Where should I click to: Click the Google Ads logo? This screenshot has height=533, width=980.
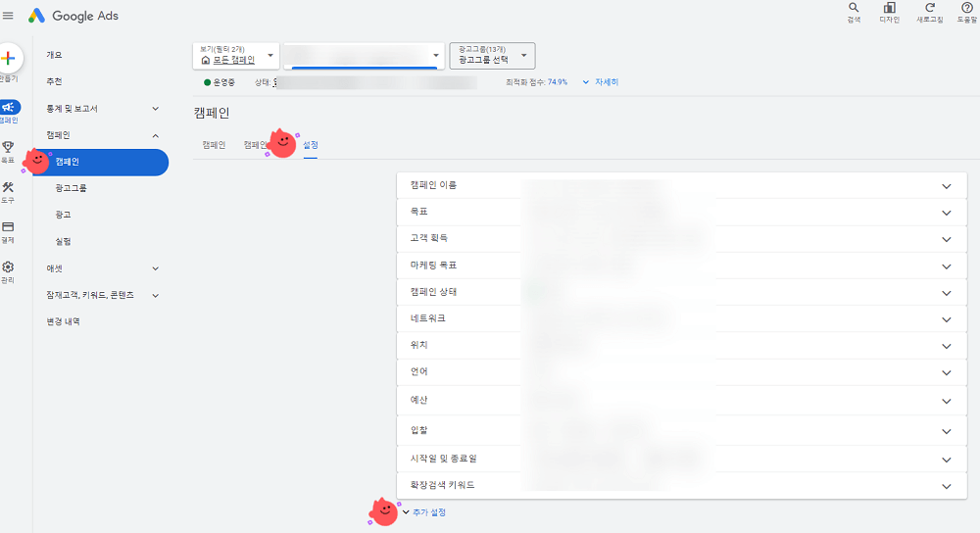coord(73,16)
